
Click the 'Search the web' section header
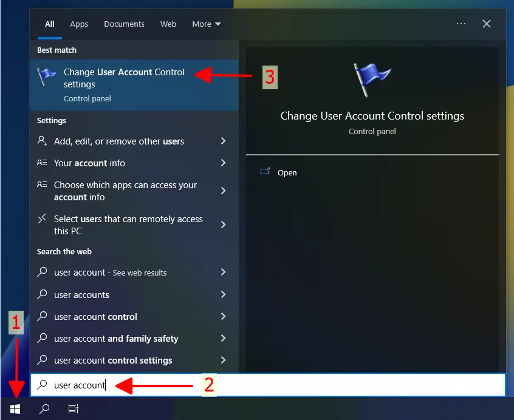tap(64, 251)
